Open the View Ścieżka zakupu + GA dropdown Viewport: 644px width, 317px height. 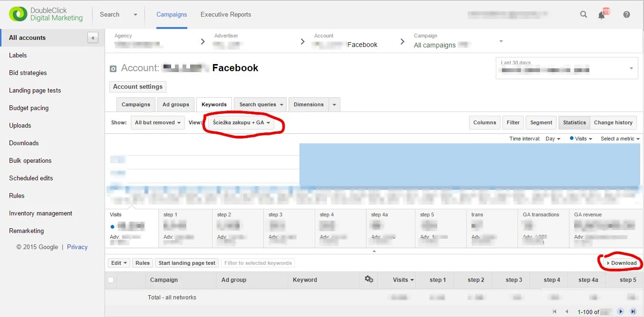241,122
